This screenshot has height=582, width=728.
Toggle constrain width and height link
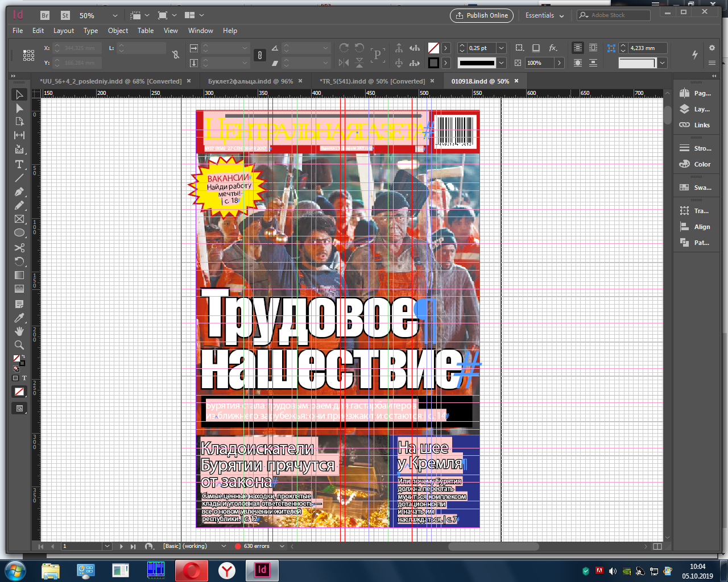click(176, 55)
